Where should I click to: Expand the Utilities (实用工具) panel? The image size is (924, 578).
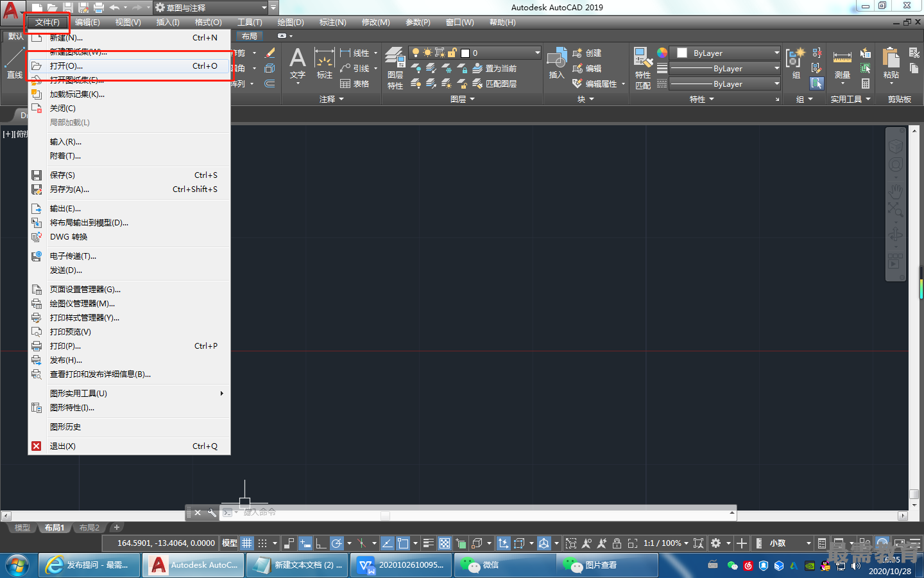pos(850,99)
